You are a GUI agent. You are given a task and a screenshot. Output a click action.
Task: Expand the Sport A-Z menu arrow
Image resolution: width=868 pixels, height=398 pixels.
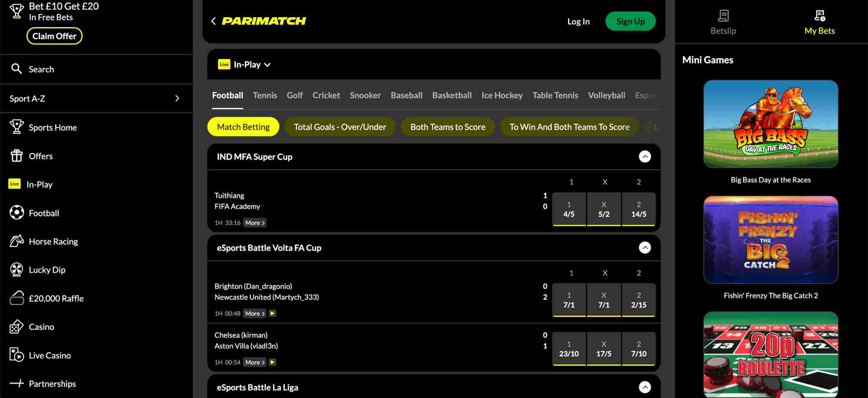coord(177,98)
